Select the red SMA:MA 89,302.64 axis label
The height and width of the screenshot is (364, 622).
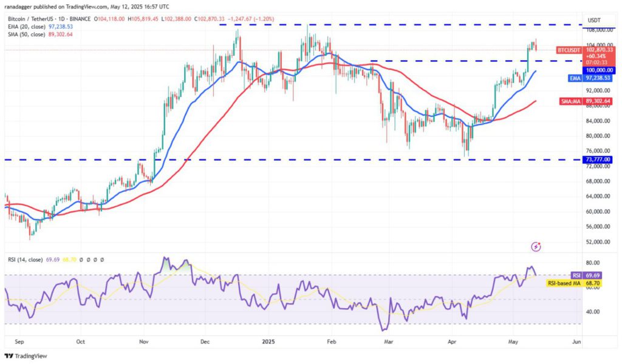586,101
